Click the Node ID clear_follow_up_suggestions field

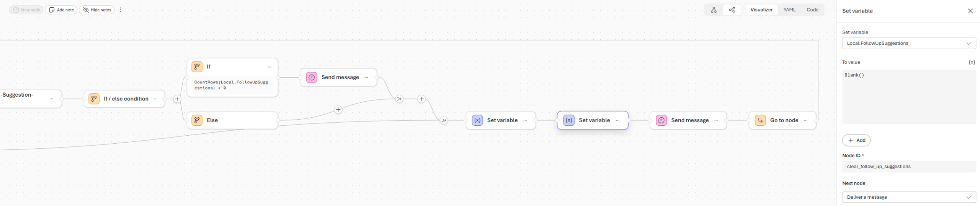coord(909,167)
